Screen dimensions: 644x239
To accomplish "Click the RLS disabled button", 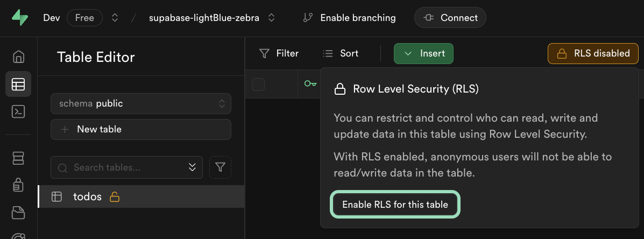I will click(x=593, y=53).
